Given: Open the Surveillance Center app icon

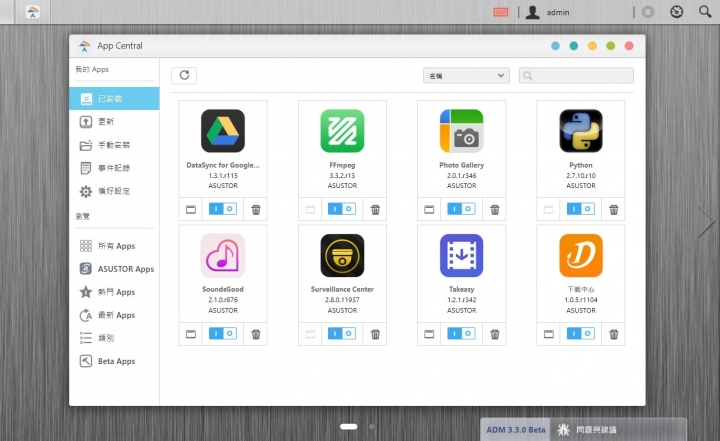Looking at the screenshot, I should [342, 255].
